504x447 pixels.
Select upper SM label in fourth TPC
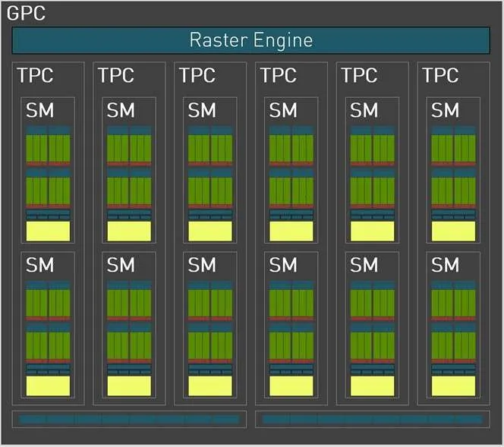283,110
